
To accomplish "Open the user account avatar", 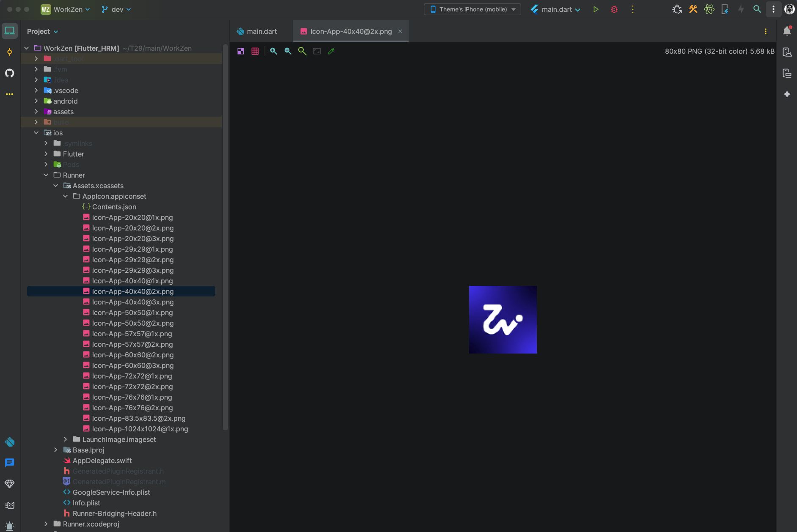I will tap(789, 9).
